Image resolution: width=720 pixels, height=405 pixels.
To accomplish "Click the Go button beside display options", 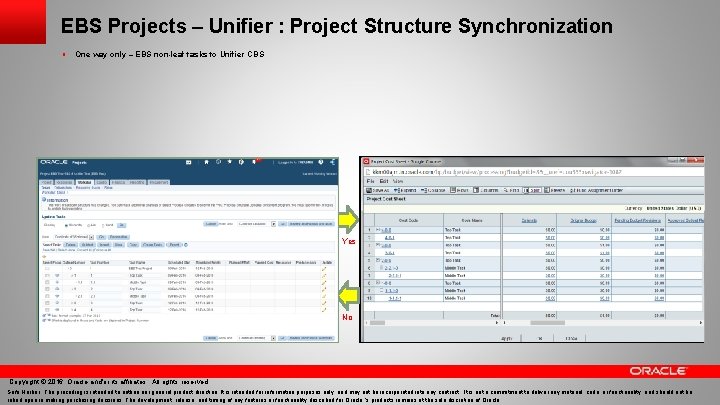I will 122,225.
